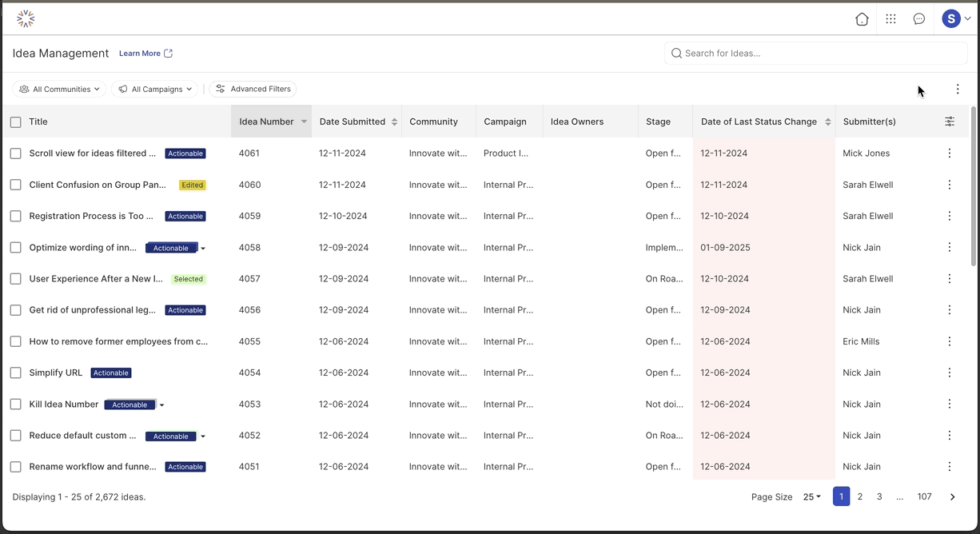The height and width of the screenshot is (534, 980).
Task: Open user avatar account menu
Action: pos(955,19)
